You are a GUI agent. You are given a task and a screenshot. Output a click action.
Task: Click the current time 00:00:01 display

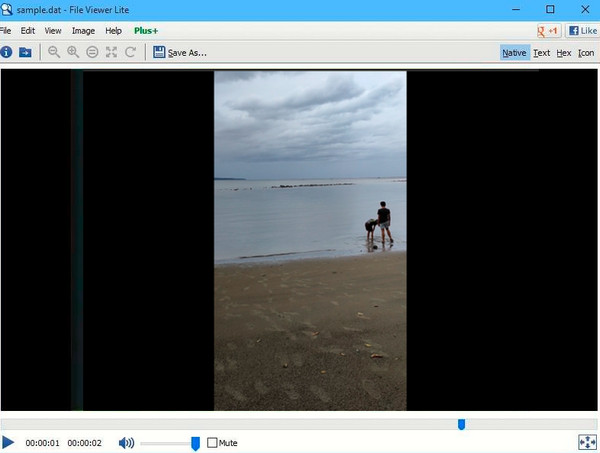[x=42, y=443]
